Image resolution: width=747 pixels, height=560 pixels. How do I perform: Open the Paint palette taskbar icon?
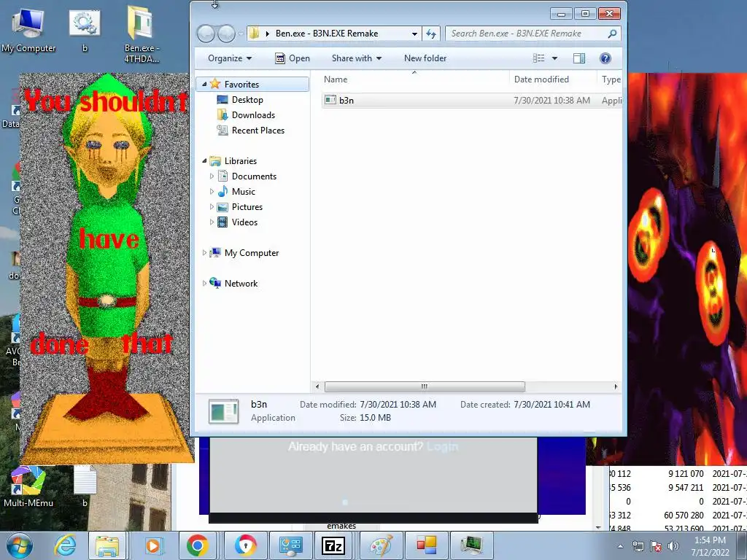point(381,545)
